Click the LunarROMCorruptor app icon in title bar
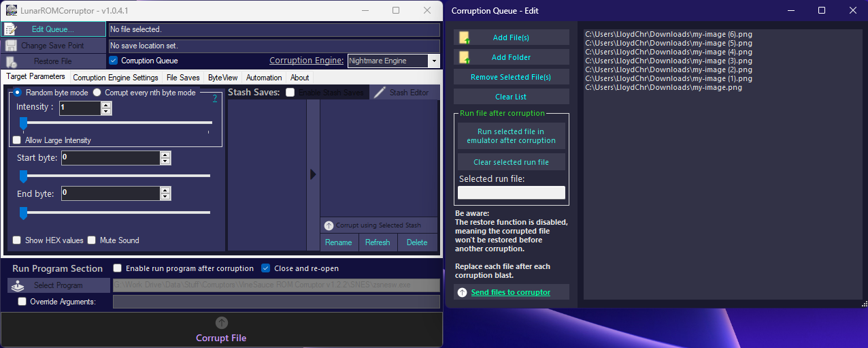This screenshot has width=868, height=348. tap(11, 11)
